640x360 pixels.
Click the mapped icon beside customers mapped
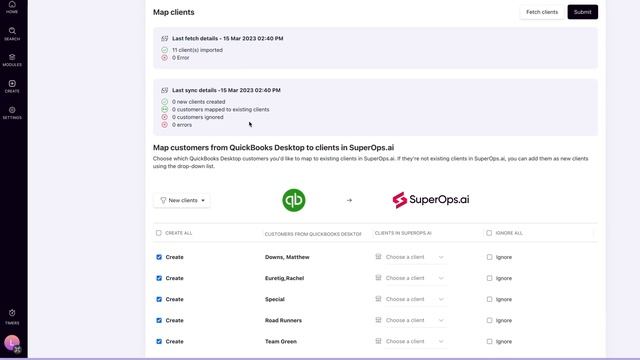[164, 109]
